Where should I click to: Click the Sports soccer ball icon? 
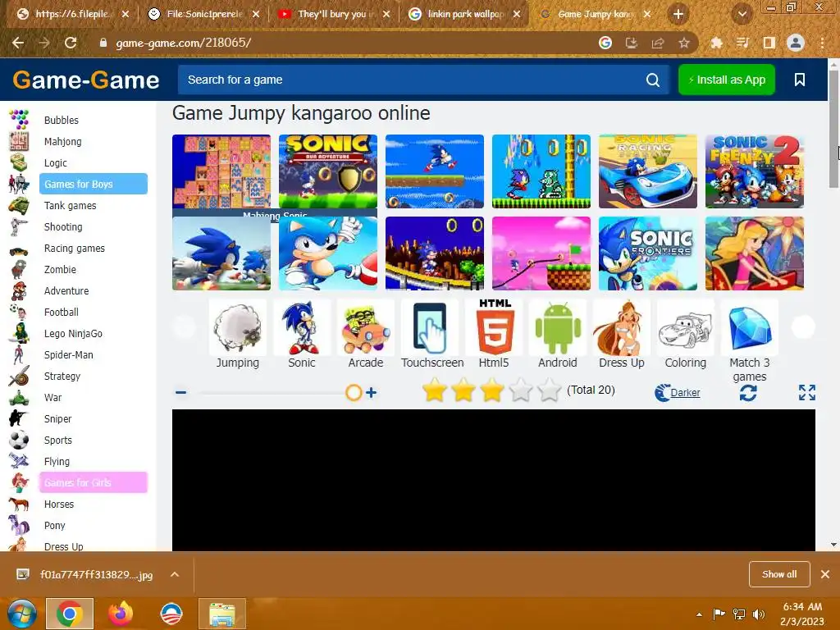[x=20, y=440]
